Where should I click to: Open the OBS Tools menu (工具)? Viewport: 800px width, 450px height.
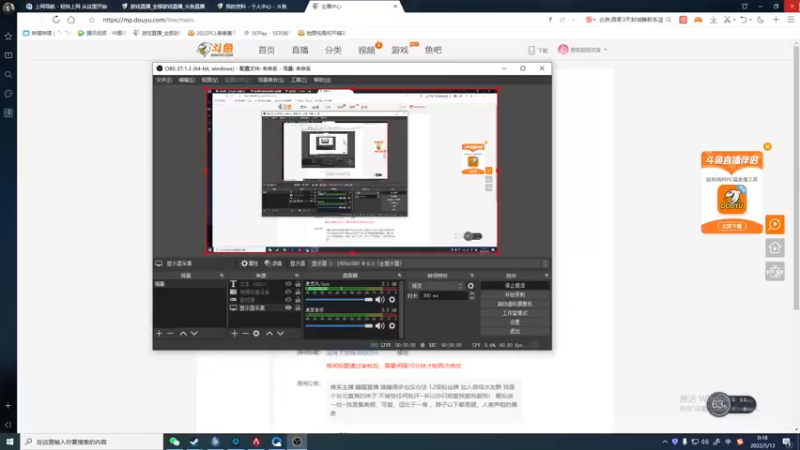tap(298, 80)
